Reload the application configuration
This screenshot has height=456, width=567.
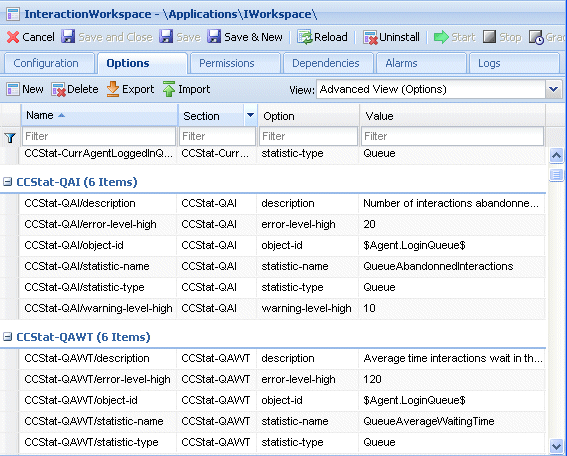click(322, 37)
